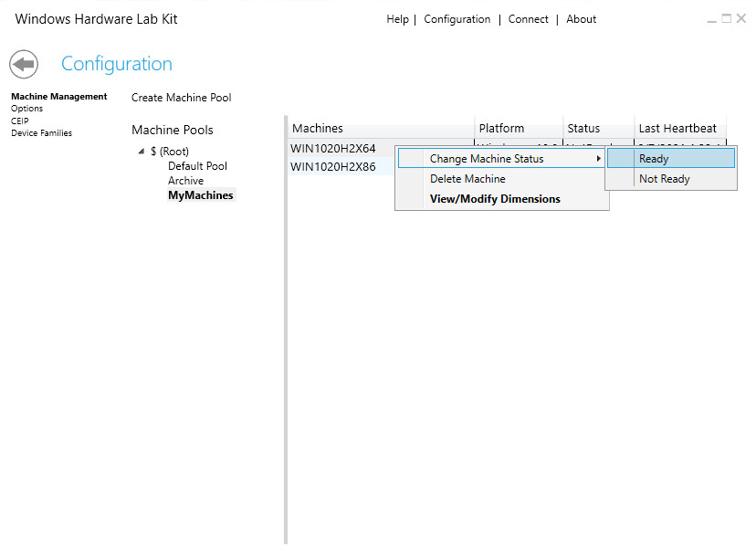Click Delete Machine in context menu

point(501,179)
